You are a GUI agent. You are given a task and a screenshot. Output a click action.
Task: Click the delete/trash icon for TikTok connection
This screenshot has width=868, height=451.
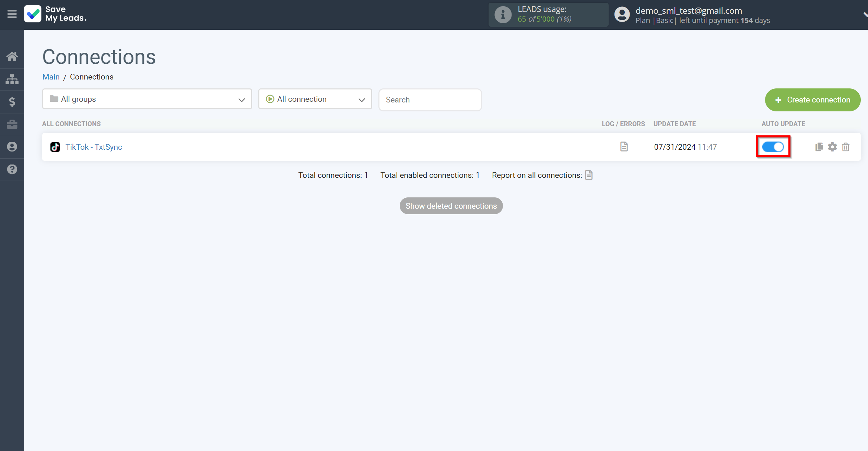pyautogui.click(x=846, y=146)
